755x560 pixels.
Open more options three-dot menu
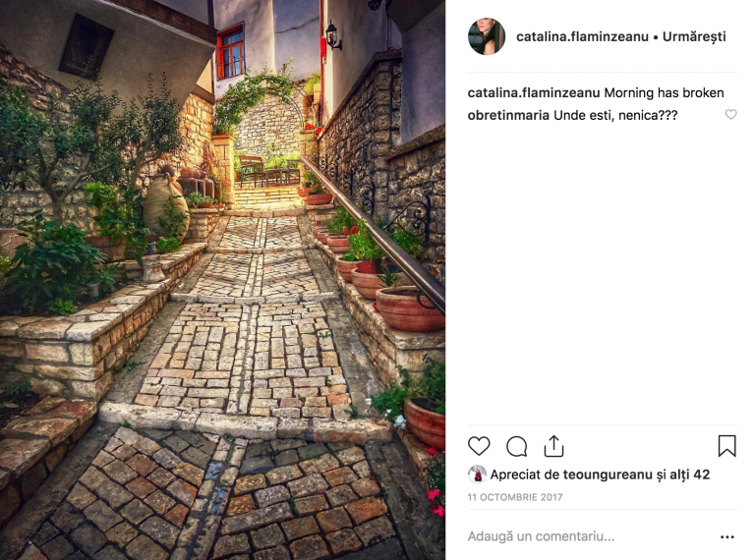[x=727, y=536]
